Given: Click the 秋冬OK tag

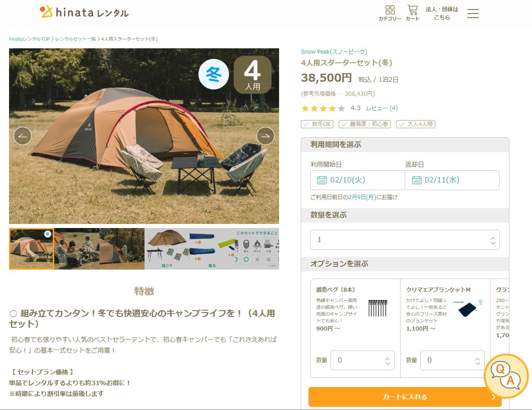Looking at the screenshot, I should point(318,124).
